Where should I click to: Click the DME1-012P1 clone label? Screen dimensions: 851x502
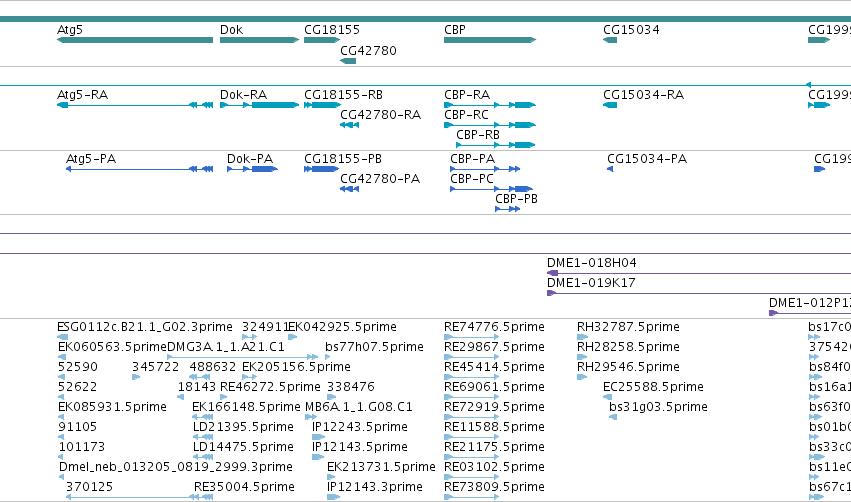point(810,303)
